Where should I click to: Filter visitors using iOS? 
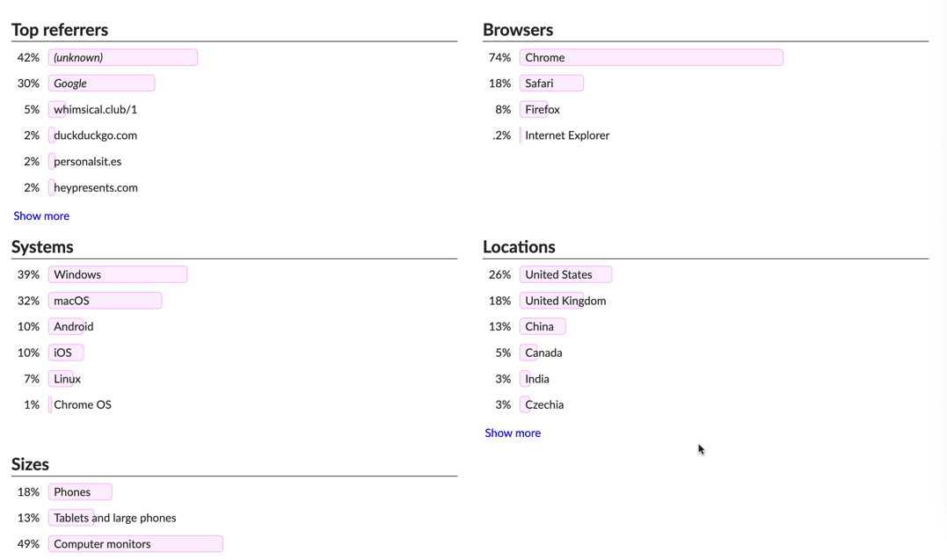point(65,352)
